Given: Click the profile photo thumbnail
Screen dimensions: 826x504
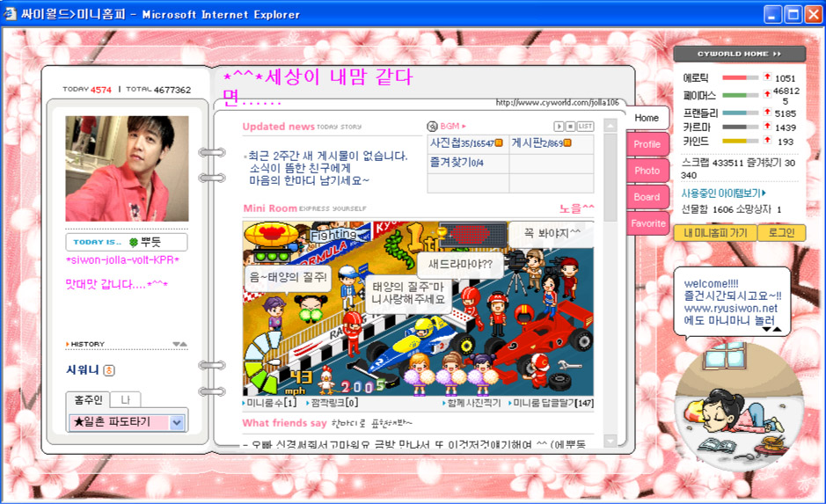Looking at the screenshot, I should tap(127, 169).
